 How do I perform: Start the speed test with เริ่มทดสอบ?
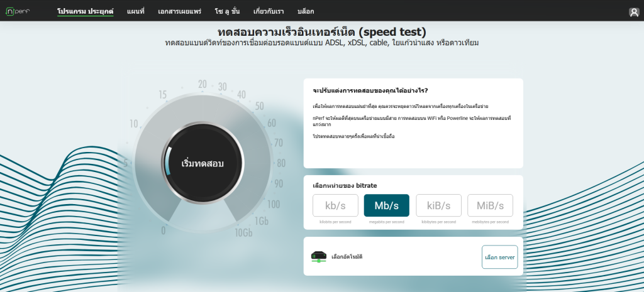pyautogui.click(x=202, y=163)
